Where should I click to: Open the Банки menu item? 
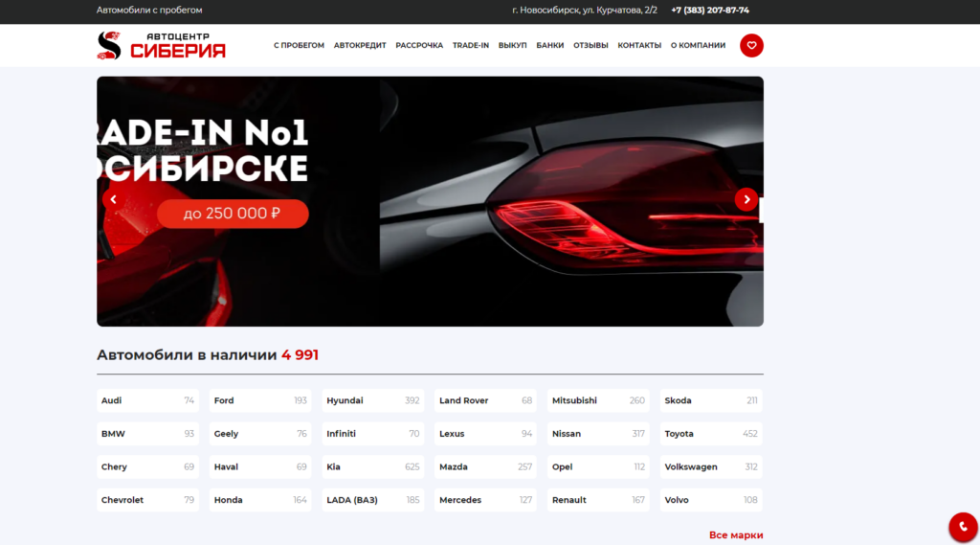coord(550,46)
